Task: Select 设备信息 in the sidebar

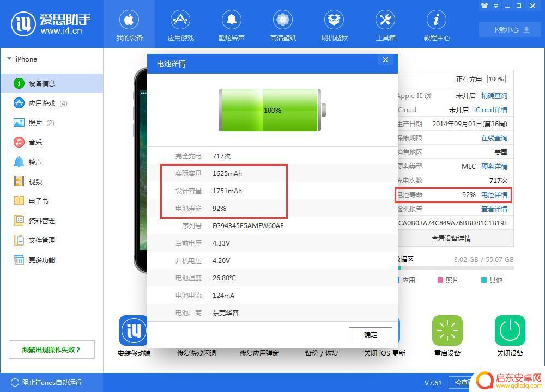Action: point(52,83)
